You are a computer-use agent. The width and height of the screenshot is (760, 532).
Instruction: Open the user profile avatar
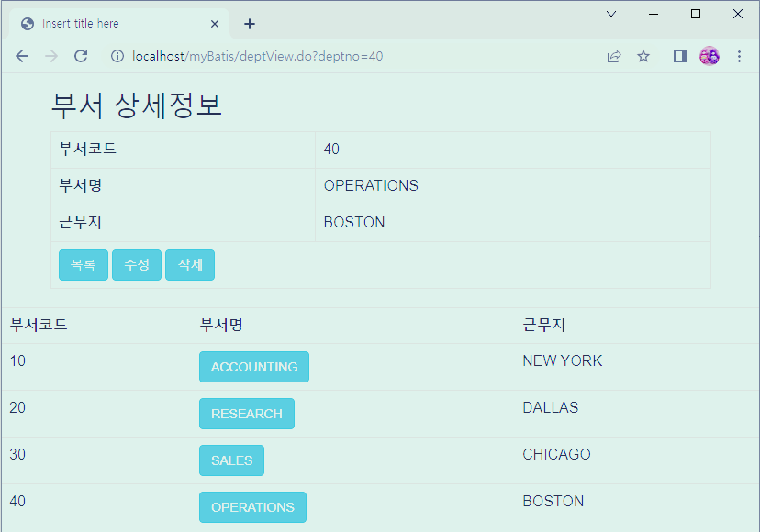coord(710,56)
